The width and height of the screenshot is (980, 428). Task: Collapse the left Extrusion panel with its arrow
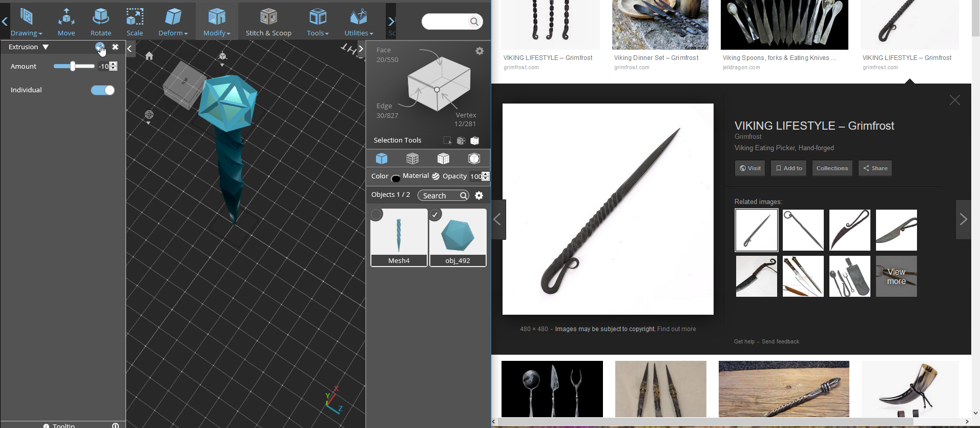coord(130,49)
